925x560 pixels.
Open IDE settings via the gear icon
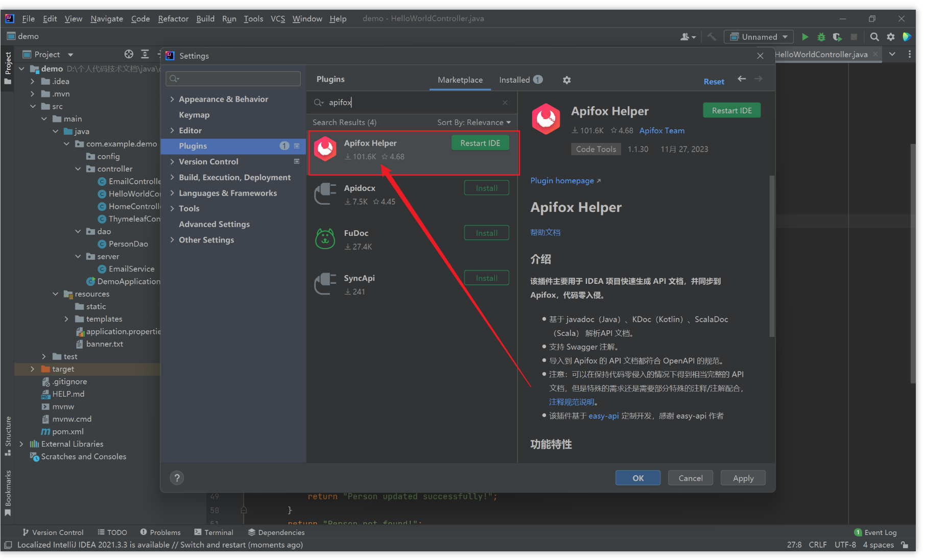tap(890, 36)
